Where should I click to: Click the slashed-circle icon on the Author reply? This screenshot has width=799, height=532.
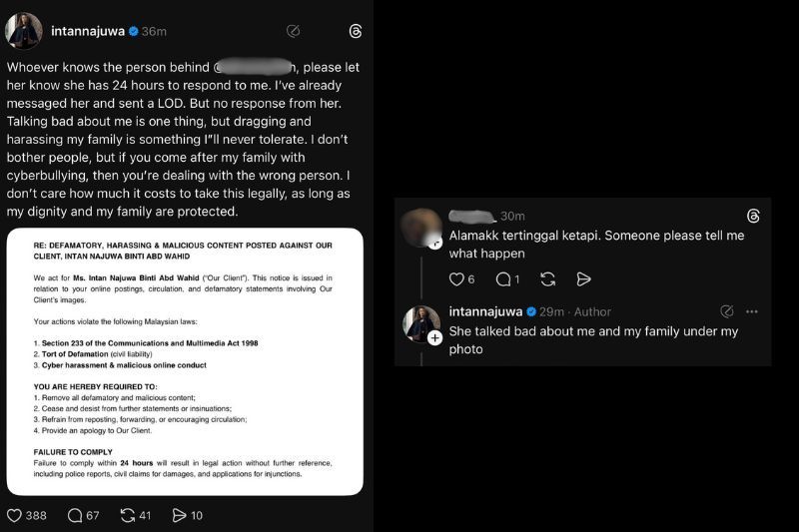coord(727,311)
